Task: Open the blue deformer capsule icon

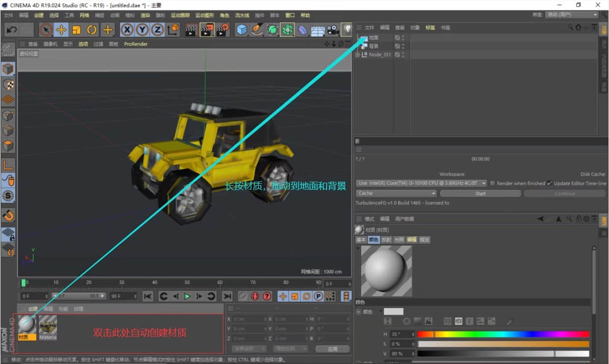Action: tap(303, 30)
